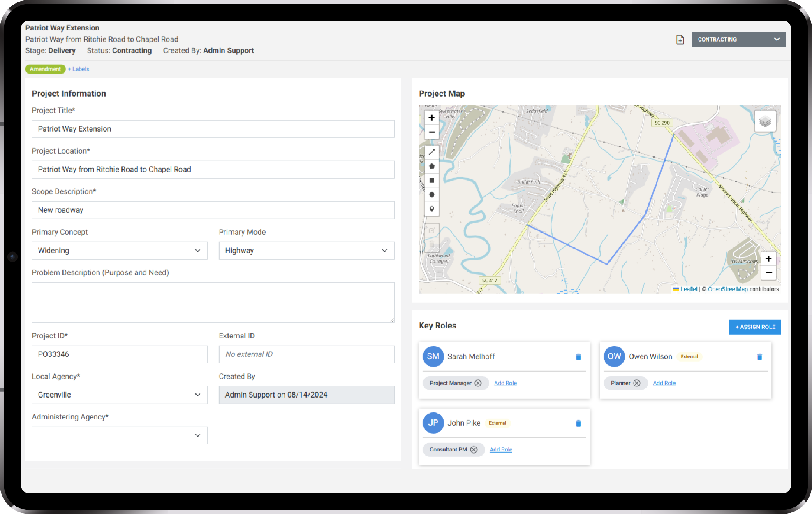Viewport: 812px width, 514px height.
Task: Add Role for Sarah Melhoff
Action: 505,383
